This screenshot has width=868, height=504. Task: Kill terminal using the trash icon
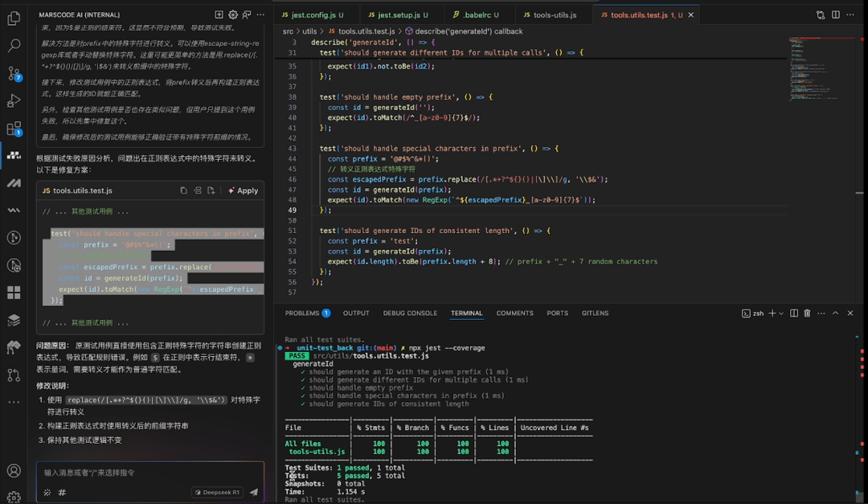(807, 313)
